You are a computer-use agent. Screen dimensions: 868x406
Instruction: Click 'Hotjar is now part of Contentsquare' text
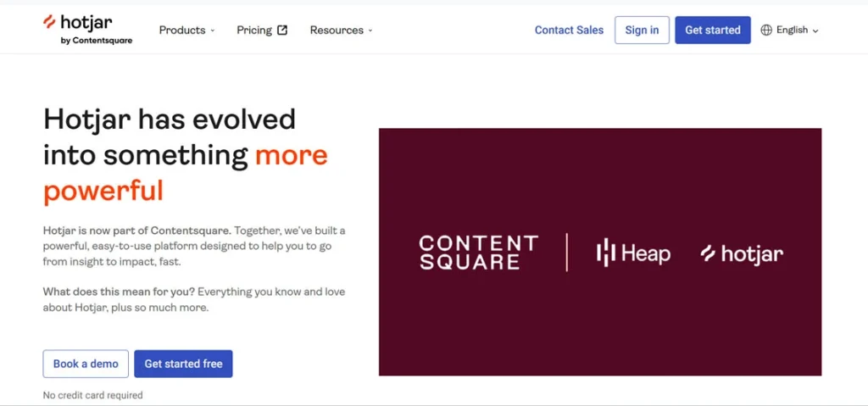click(x=136, y=230)
